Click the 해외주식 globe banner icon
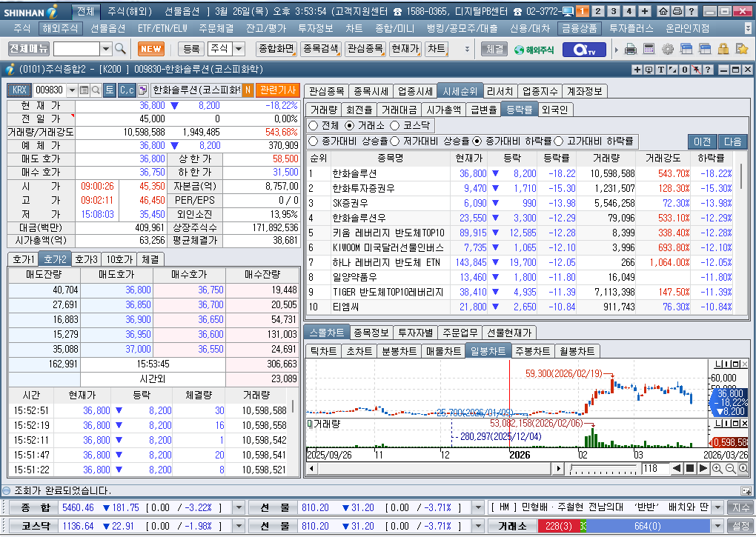756x537 pixels. 534,49
